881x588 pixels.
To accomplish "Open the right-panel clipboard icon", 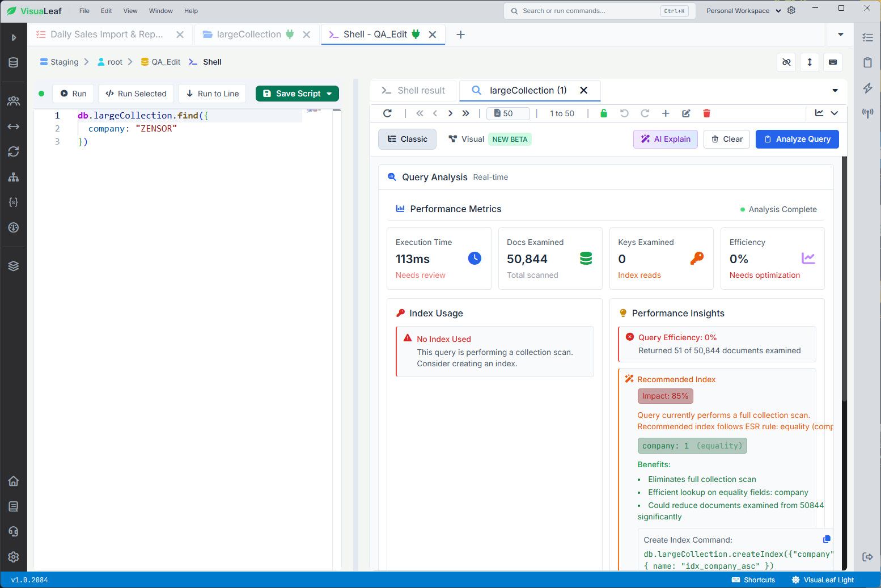I will 867,62.
